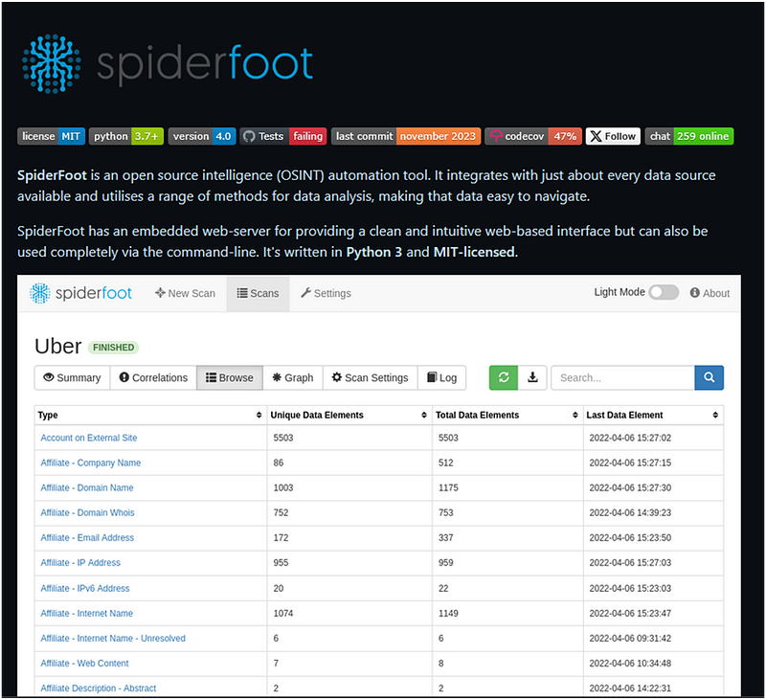The image size is (766, 700).
Task: Open the Settings page
Action: click(326, 293)
